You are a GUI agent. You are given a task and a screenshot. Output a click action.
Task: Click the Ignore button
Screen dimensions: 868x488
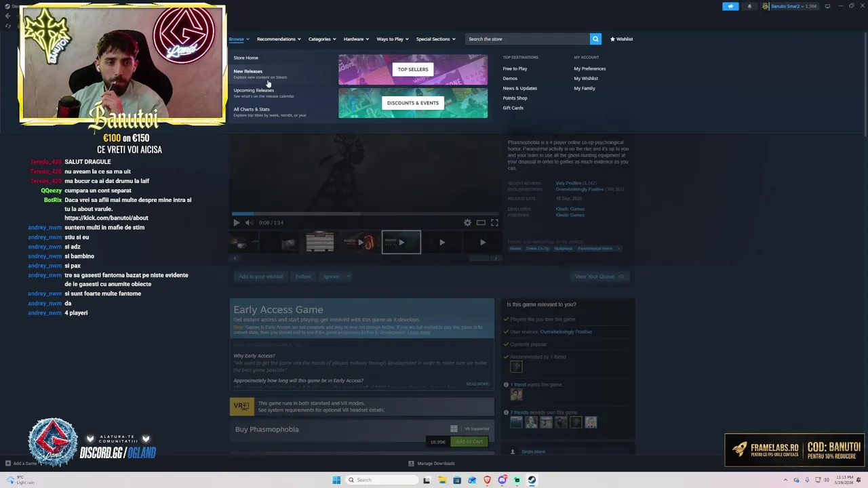coord(331,277)
